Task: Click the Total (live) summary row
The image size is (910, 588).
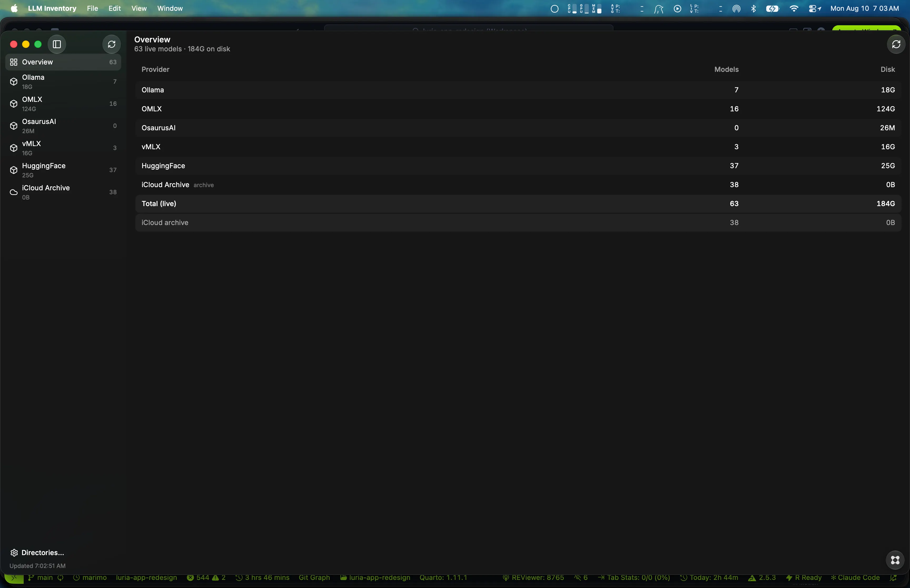Action: (518, 203)
